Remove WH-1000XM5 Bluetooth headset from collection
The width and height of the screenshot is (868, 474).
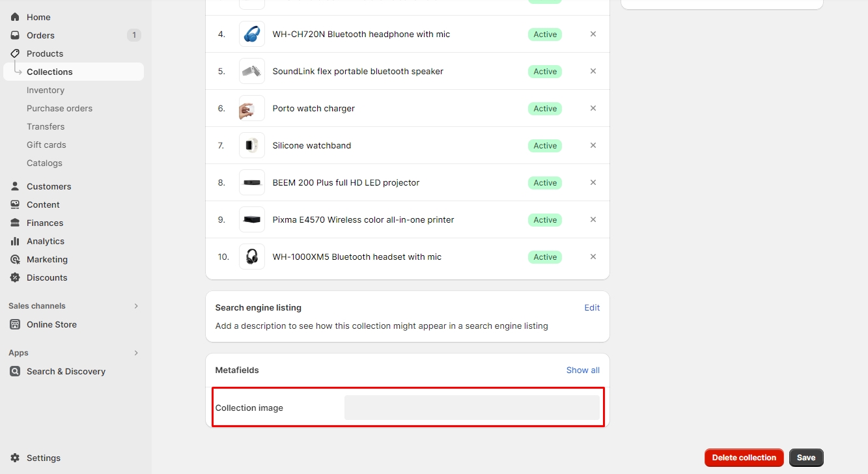[x=593, y=257]
